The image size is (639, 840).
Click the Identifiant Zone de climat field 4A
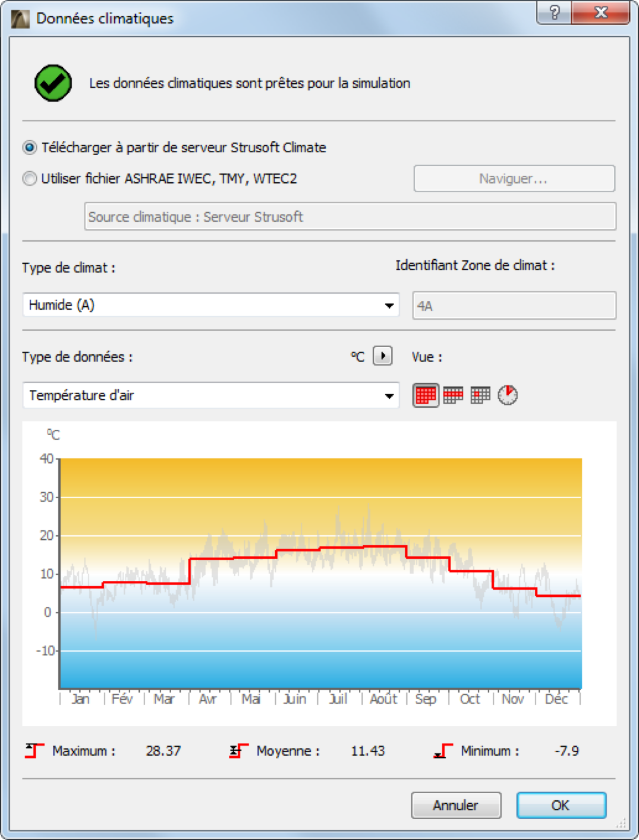tap(514, 306)
